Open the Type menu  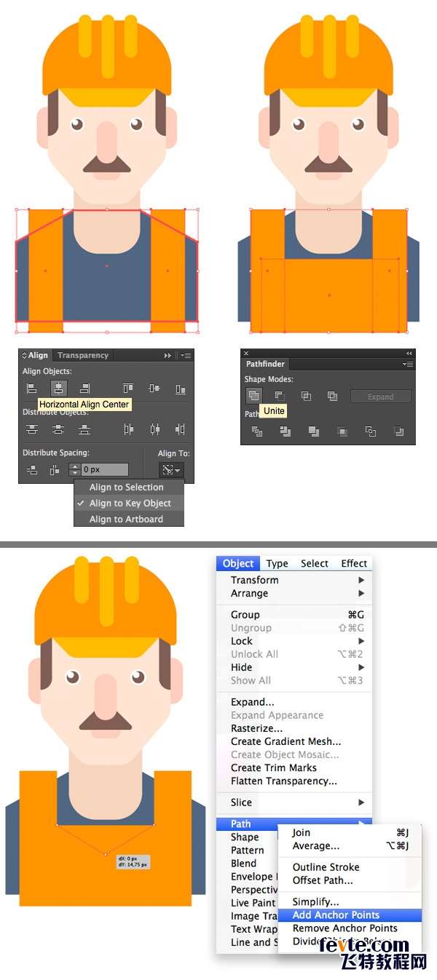[x=277, y=564]
